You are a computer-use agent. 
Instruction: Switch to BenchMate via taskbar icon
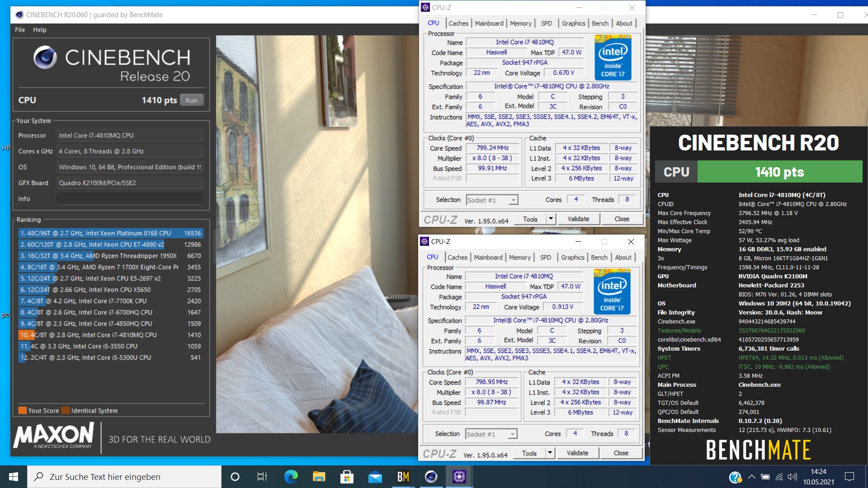403,477
